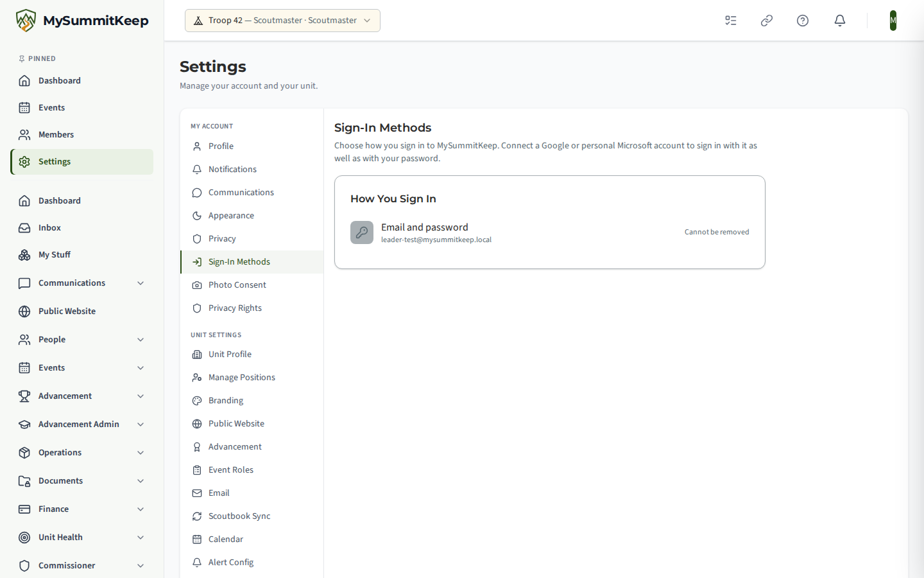The image size is (924, 578).
Task: Click the Operations box icon
Action: (24, 453)
